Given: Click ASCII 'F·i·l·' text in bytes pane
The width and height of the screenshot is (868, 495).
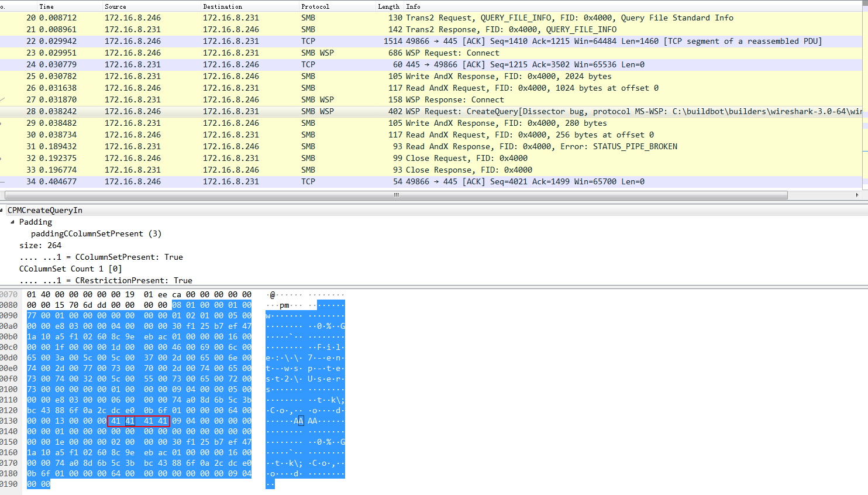Looking at the screenshot, I should coord(330,347).
